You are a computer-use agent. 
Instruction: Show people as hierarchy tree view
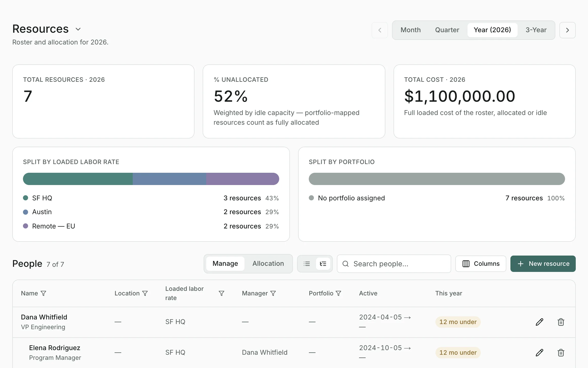[323, 264]
